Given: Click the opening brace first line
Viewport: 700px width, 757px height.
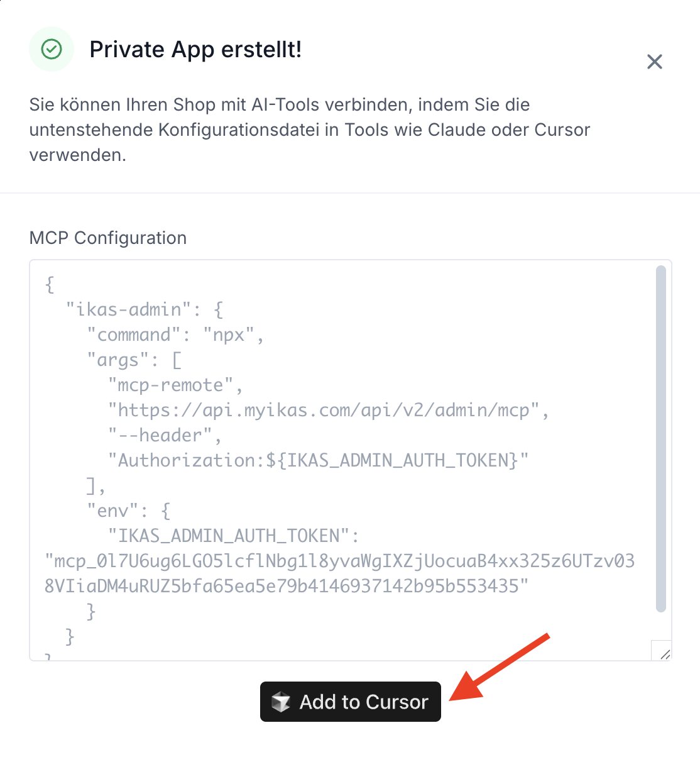Looking at the screenshot, I should tap(50, 284).
